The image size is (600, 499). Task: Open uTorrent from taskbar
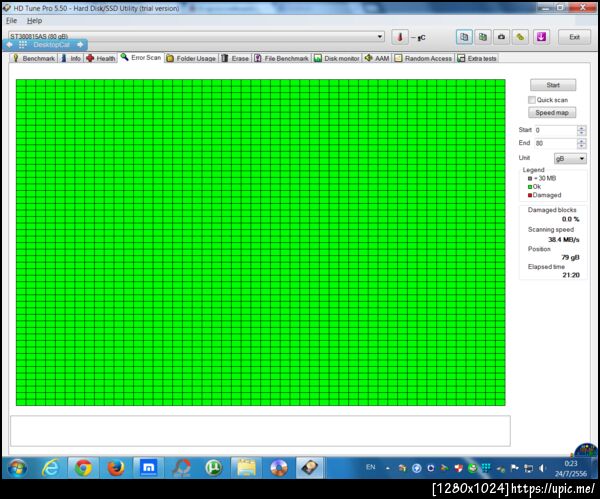pyautogui.click(x=214, y=468)
